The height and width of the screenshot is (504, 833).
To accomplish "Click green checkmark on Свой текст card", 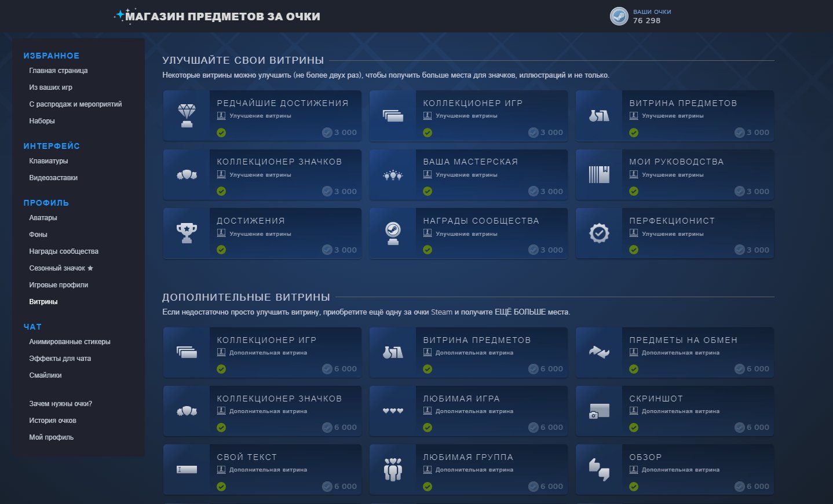I will tap(221, 487).
